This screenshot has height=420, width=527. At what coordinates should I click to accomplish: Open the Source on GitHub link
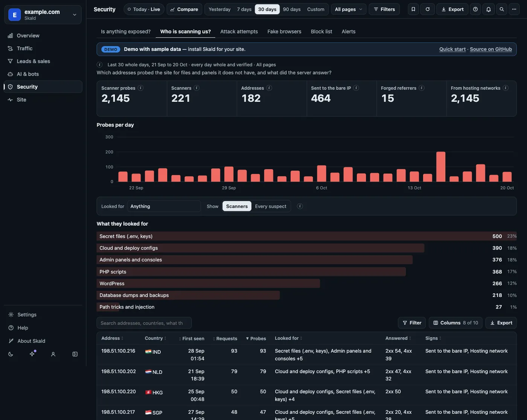coord(491,49)
